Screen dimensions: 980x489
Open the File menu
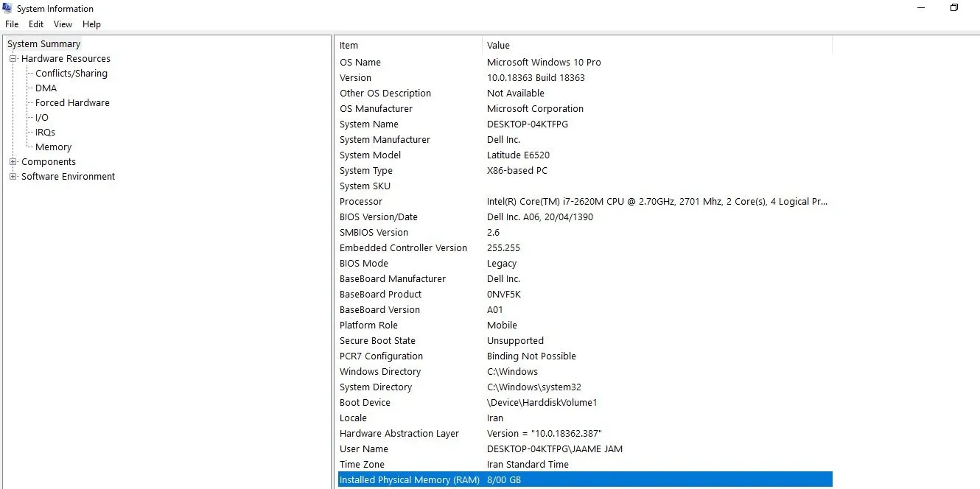tap(12, 24)
